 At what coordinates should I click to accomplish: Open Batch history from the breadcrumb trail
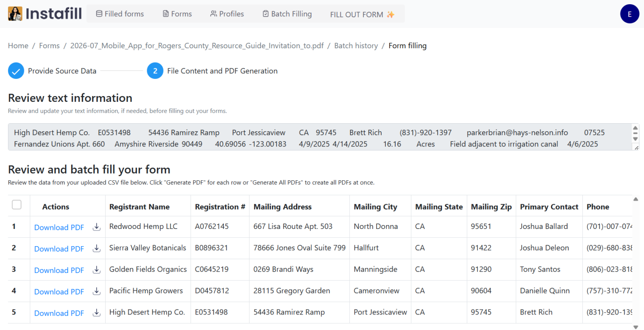point(356,45)
